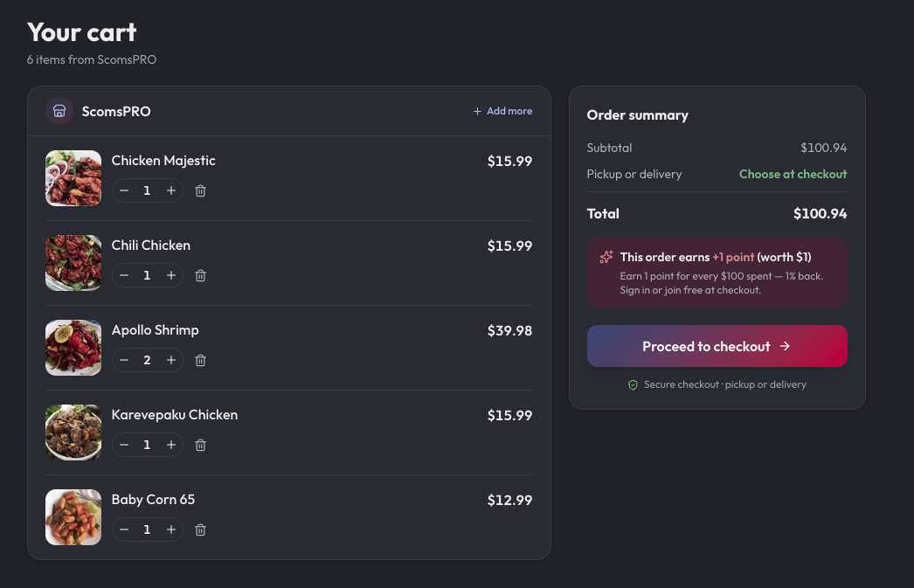Click the ScomsPRO restaurant name

(116, 111)
